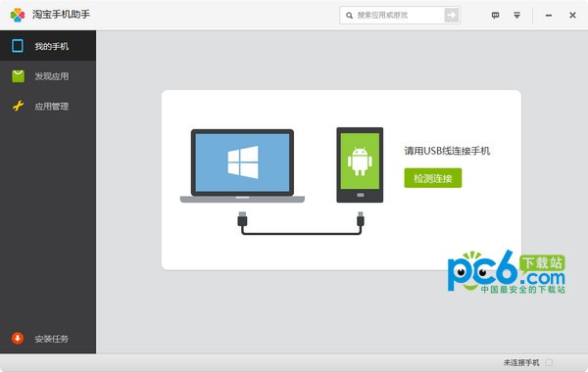Image resolution: width=588 pixels, height=372 pixels.
Task: Minimize the Taobao assistant window
Action: (x=549, y=16)
